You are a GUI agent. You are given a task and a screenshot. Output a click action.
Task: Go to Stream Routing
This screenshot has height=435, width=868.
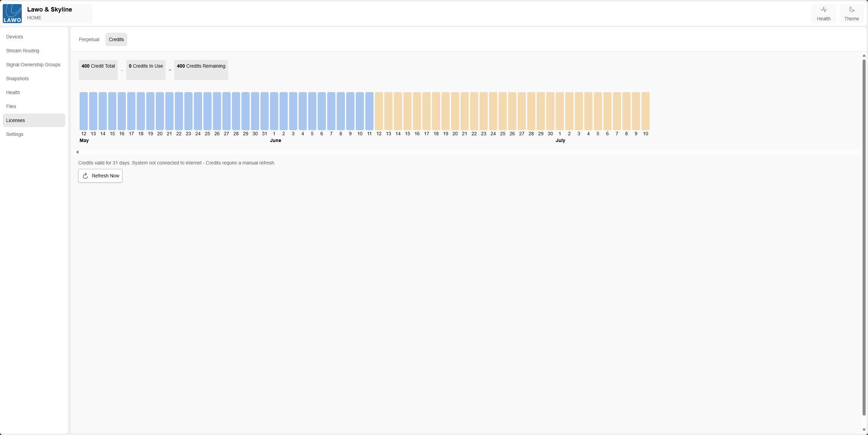tap(34, 51)
